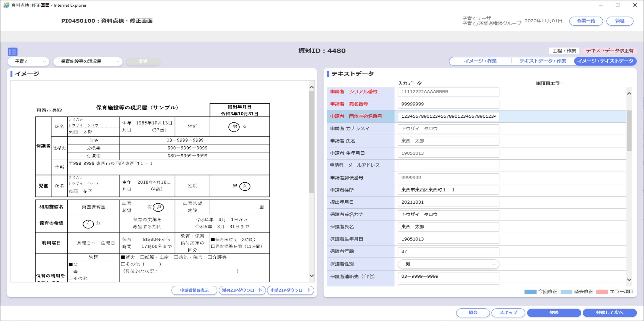Click the text data scrollbar thumb
The height and width of the screenshot is (321, 644).
[629, 131]
